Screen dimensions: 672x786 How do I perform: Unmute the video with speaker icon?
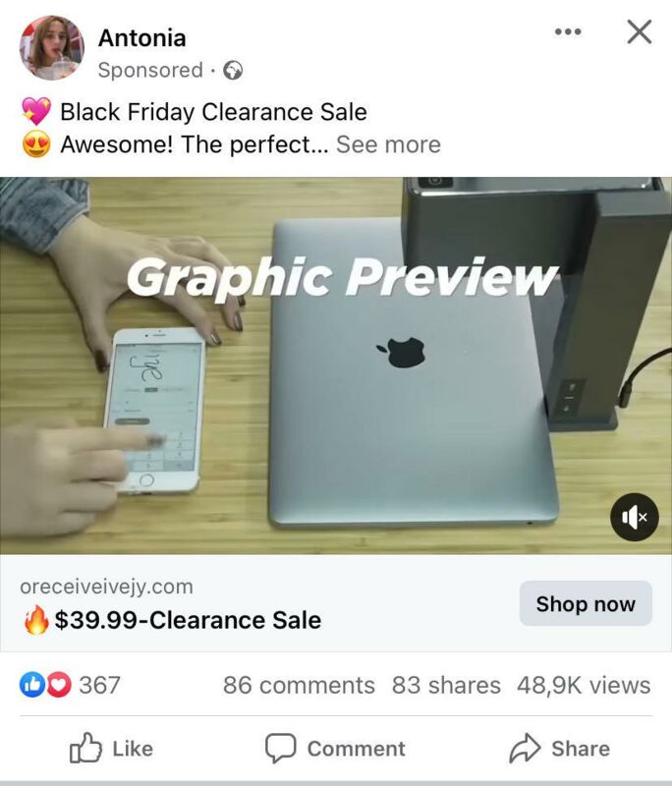634,517
